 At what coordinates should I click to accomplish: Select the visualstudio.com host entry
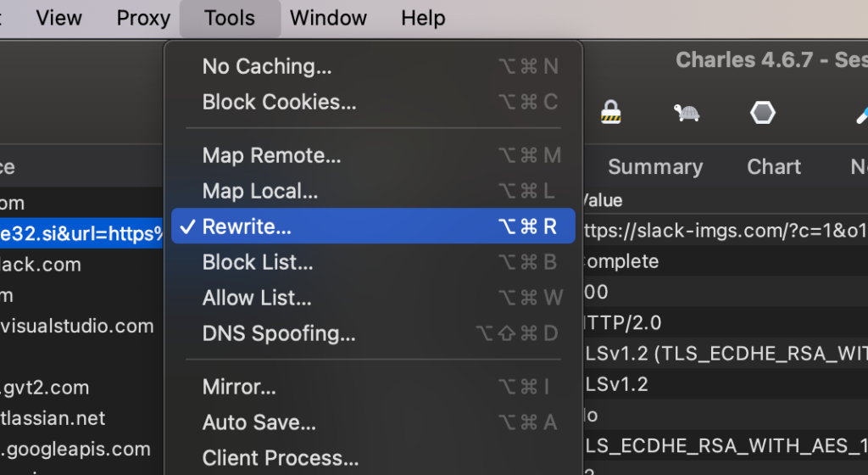(x=78, y=326)
